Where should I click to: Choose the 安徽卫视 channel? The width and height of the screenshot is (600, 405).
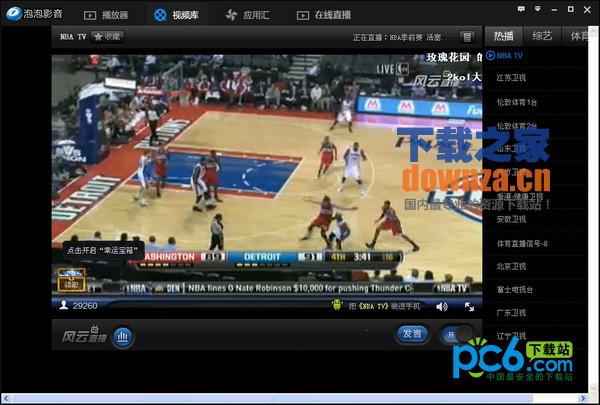coord(511,219)
